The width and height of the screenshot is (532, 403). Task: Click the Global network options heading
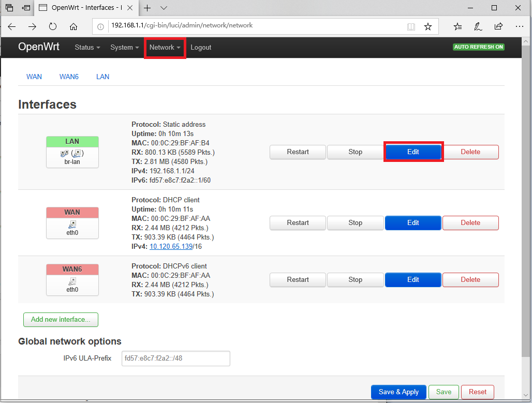pos(69,341)
